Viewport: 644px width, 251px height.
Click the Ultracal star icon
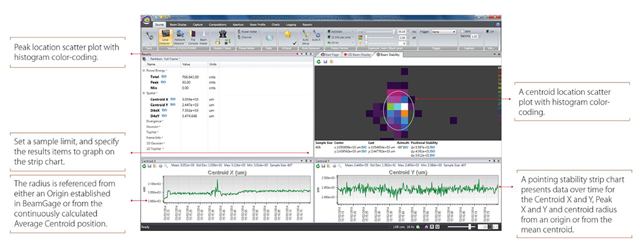click(x=288, y=34)
